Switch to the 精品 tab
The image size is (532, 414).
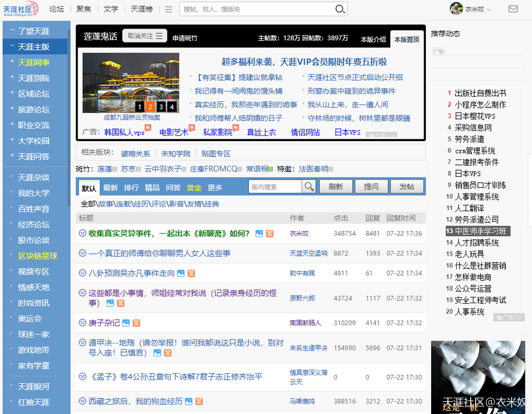tap(152, 188)
